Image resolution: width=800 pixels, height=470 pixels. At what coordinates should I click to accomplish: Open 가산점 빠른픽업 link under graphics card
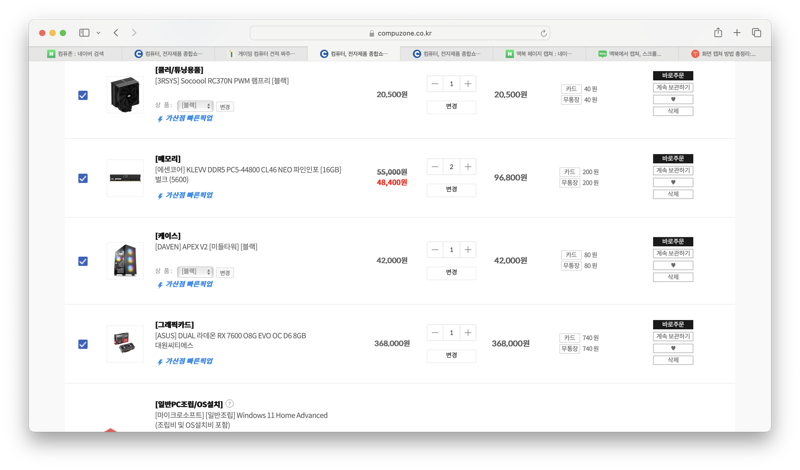185,361
